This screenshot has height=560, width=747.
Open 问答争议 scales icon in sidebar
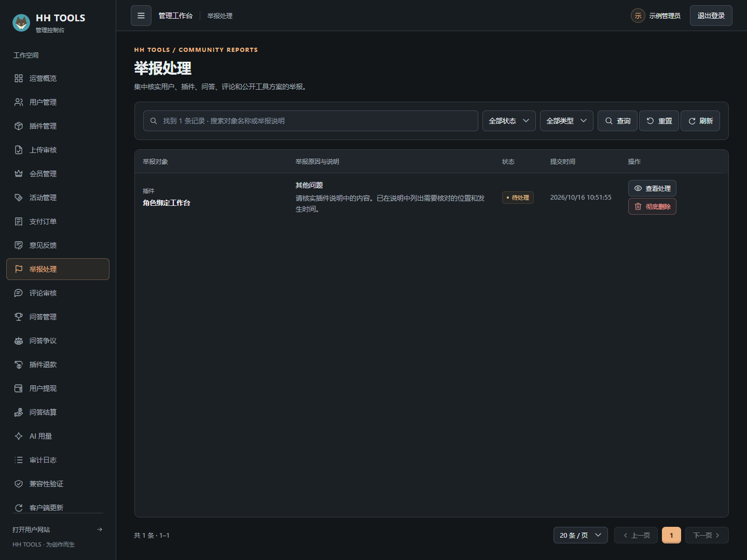coord(19,341)
